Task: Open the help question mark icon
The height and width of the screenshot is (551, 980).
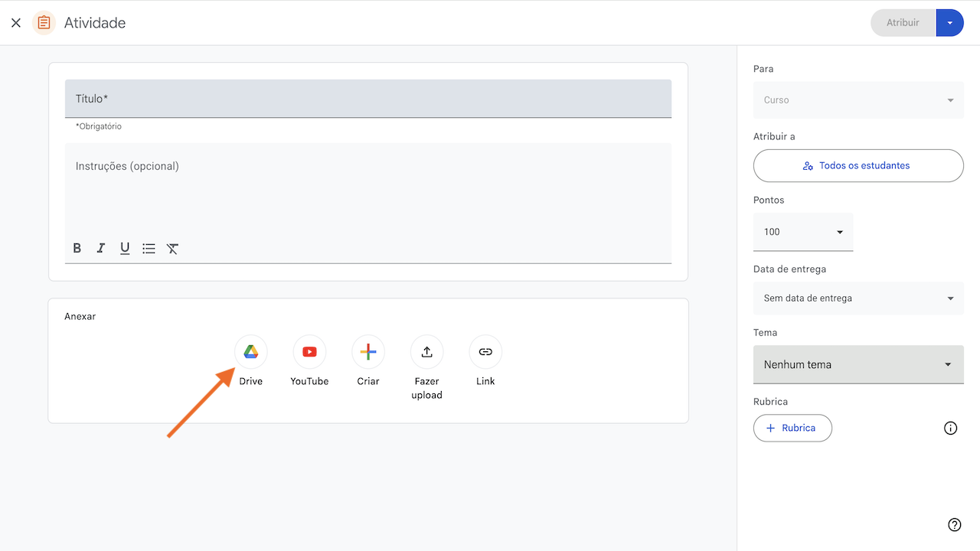Action: [x=955, y=525]
